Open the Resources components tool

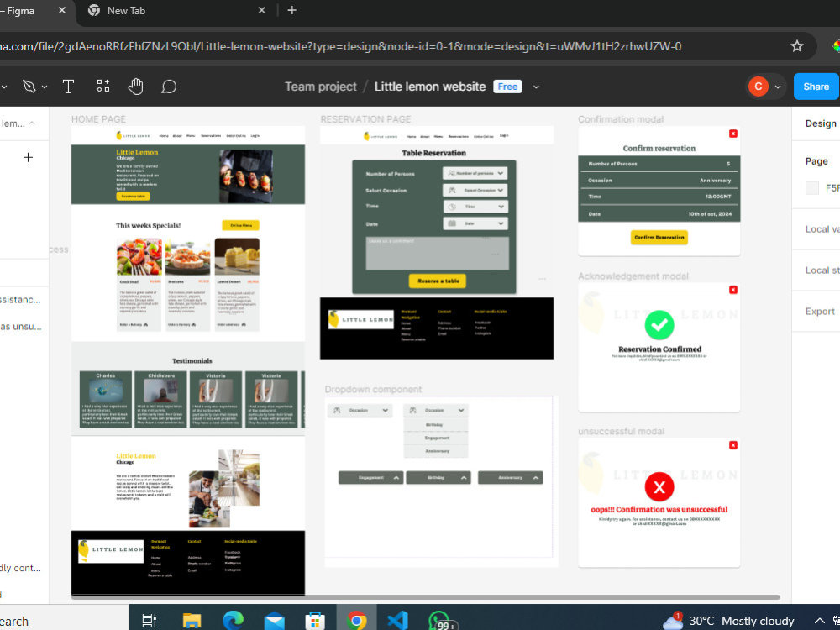coord(102,87)
